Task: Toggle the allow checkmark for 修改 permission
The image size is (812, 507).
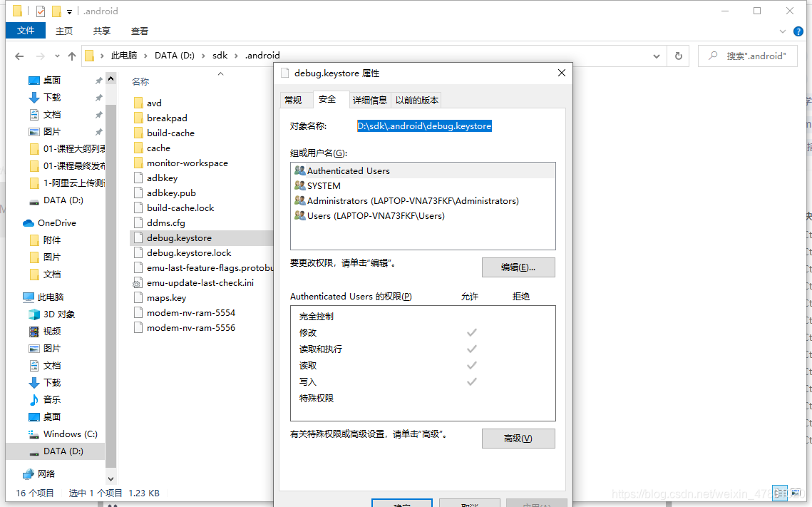Action: [x=471, y=332]
